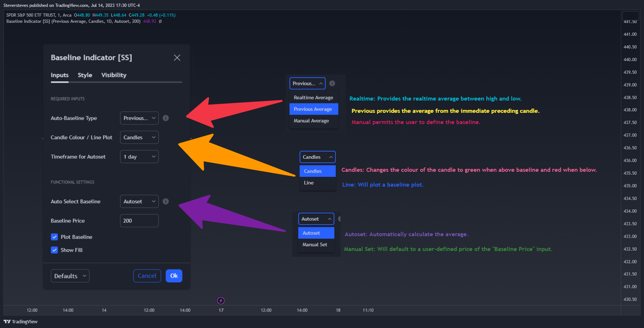Click the purple lightning event marker on timeline
The height and width of the screenshot is (328, 644).
(221, 301)
